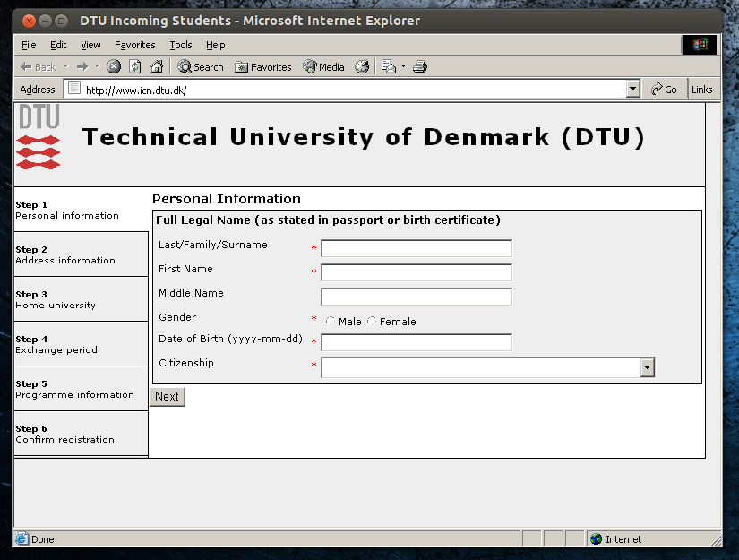Open the Favorites menu
This screenshot has width=739, height=560.
(134, 45)
